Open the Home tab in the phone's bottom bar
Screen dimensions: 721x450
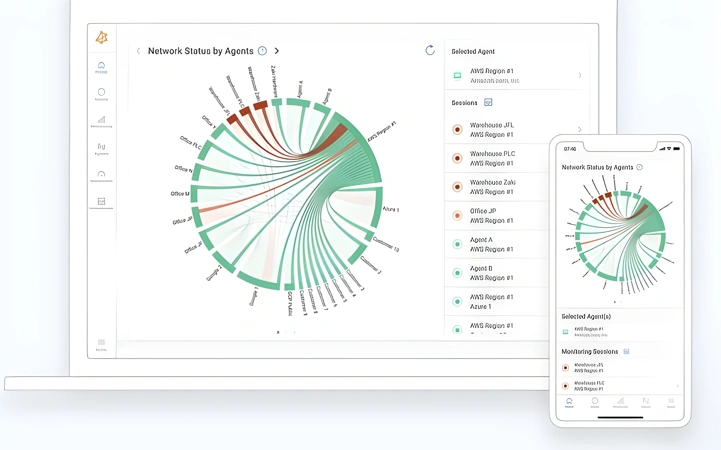[569, 403]
